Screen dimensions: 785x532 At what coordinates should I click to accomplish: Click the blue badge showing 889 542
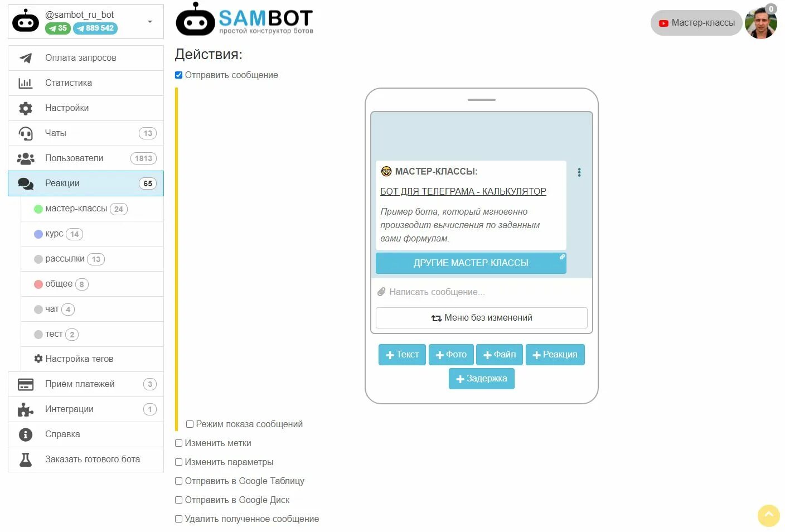pos(95,28)
